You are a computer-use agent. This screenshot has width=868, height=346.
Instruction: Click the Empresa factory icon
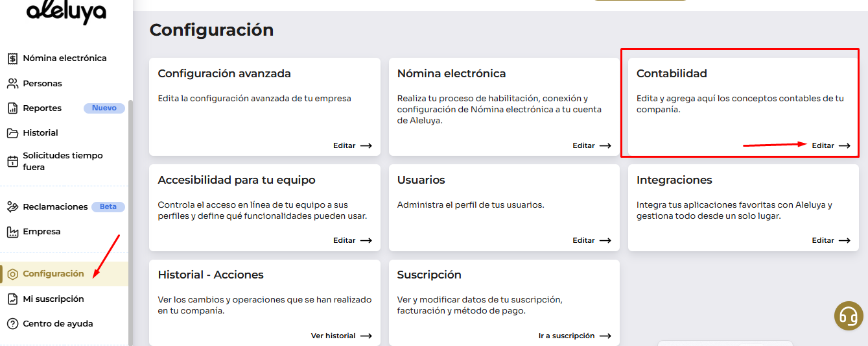point(12,232)
